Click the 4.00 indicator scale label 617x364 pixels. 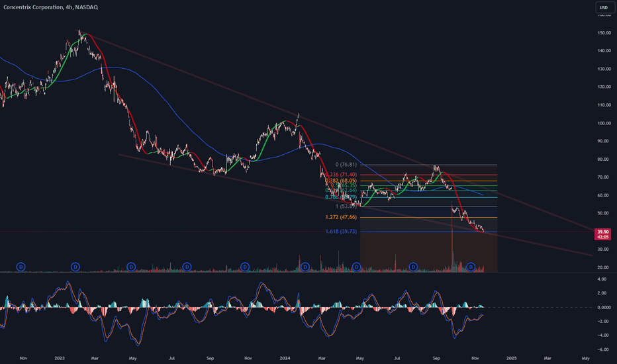(x=602, y=279)
